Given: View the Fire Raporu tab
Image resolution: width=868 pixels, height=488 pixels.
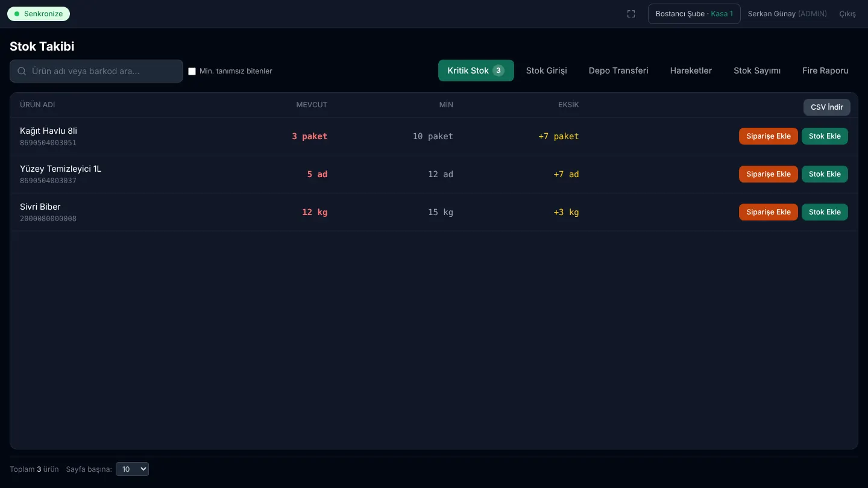Looking at the screenshot, I should (825, 70).
